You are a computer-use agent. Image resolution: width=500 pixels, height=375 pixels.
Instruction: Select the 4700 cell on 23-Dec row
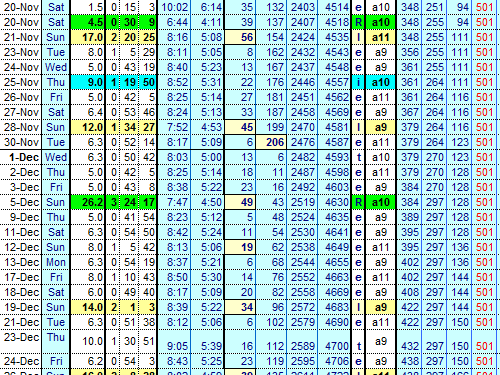click(334, 346)
